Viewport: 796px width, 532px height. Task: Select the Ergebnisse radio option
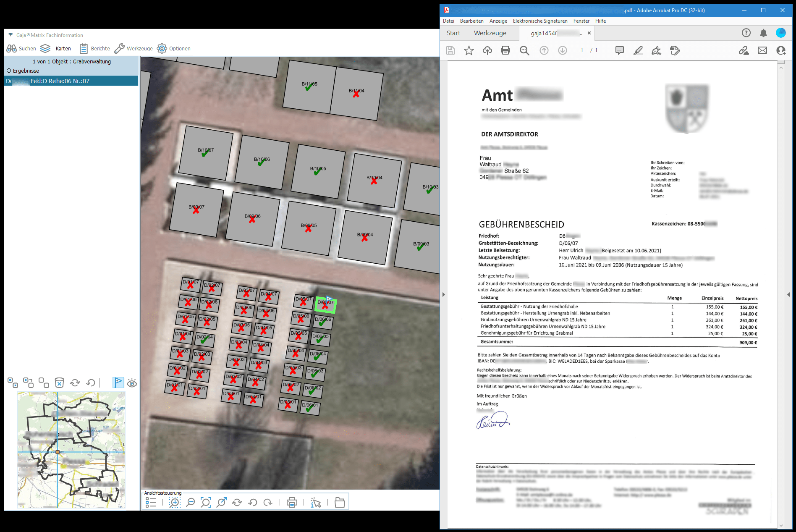(x=9, y=71)
